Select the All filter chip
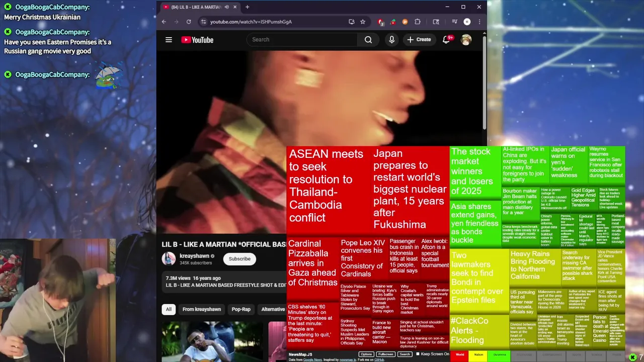This screenshot has height=362, width=644. [169, 309]
